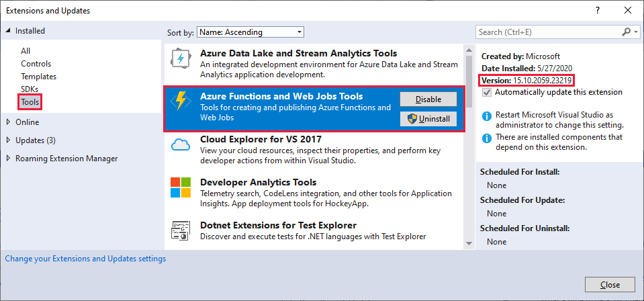This screenshot has width=644, height=301.
Task: Click the help question mark icon
Action: click(x=598, y=11)
